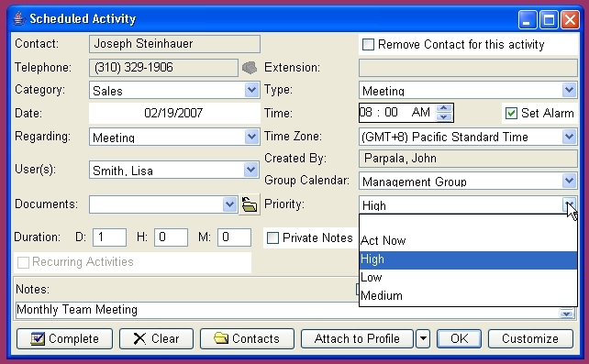Click the Duration hours field
Screen dimensions: 589x364
tap(171, 237)
